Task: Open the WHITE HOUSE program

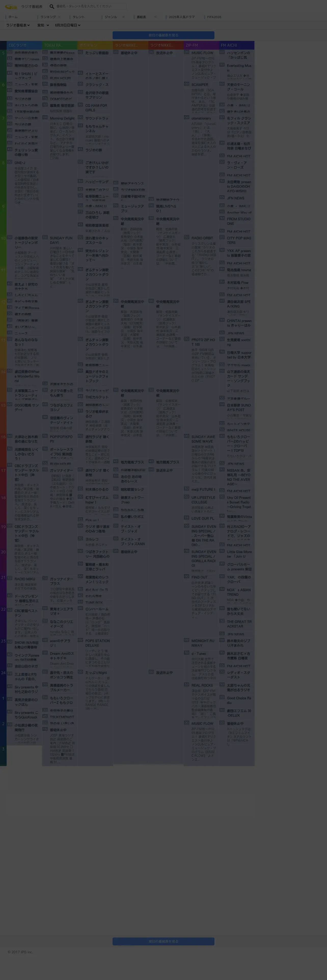Action: pyautogui.click(x=239, y=430)
